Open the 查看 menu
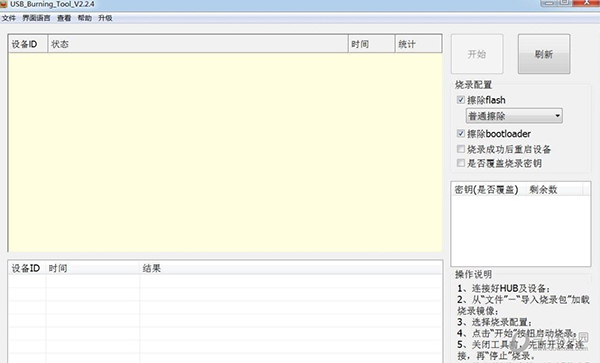Screen dimensions: 600x363 click(64, 18)
